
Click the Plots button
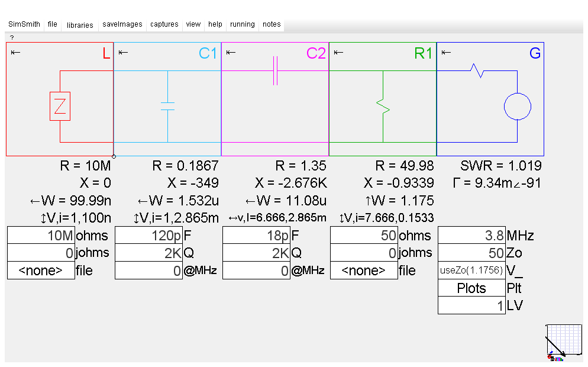471,288
